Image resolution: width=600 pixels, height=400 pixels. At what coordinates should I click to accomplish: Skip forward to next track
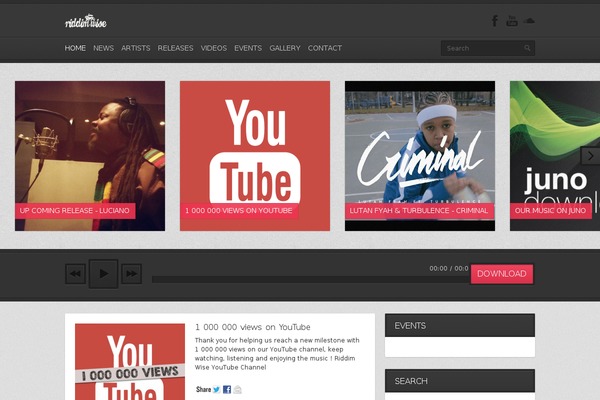(132, 274)
